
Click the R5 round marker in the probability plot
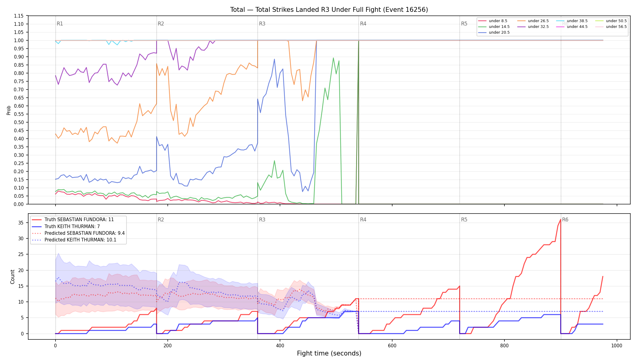tap(464, 24)
